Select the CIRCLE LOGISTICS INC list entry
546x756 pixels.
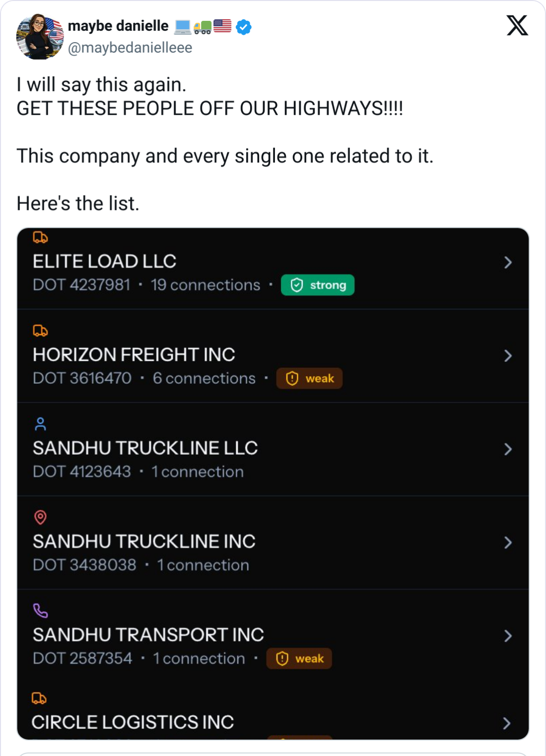[x=133, y=722]
